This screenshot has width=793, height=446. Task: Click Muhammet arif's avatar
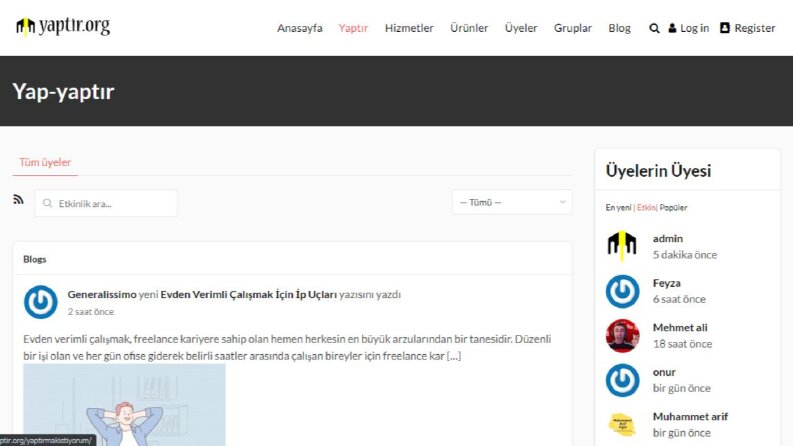tap(622, 424)
